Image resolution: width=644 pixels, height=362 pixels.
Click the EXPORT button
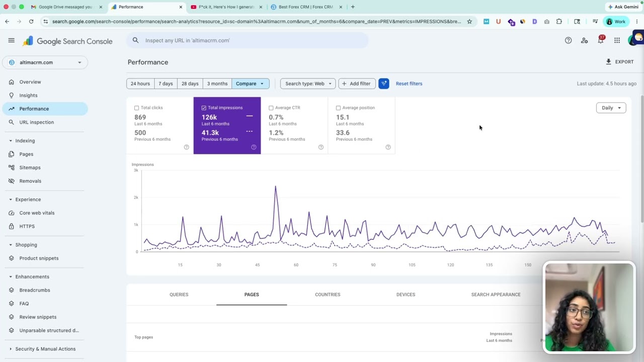pyautogui.click(x=620, y=62)
